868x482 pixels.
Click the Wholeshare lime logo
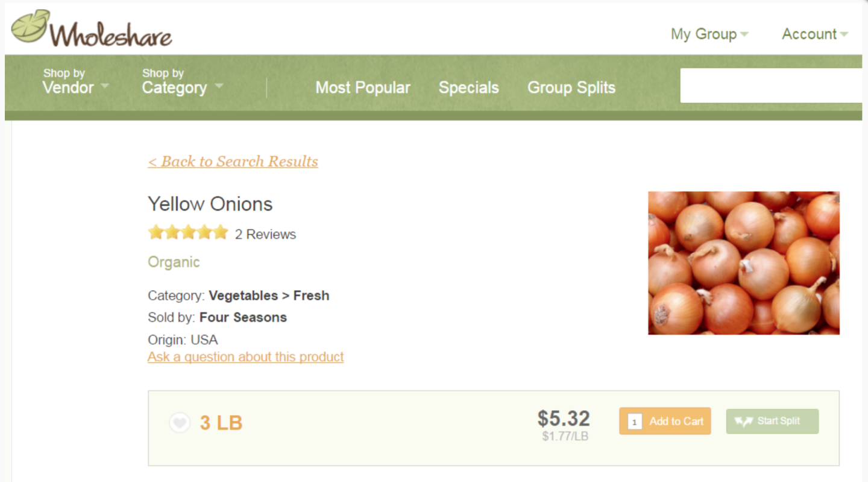(x=31, y=27)
